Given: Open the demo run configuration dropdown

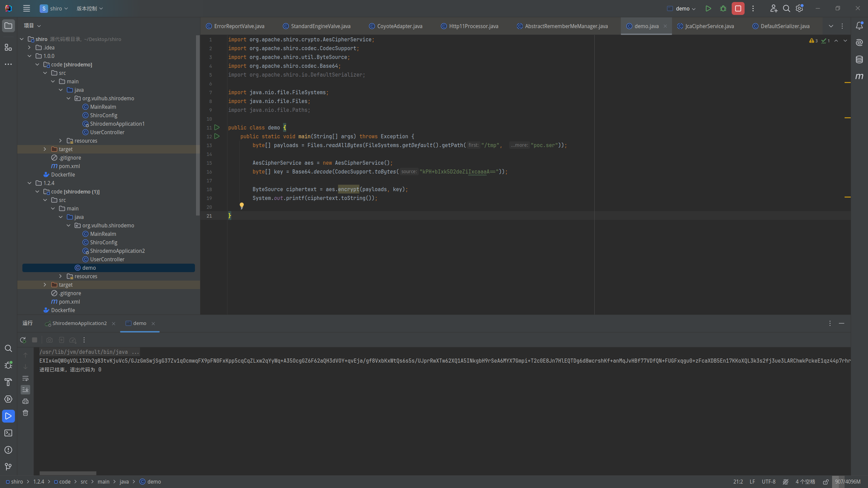Looking at the screenshot, I should [681, 8].
